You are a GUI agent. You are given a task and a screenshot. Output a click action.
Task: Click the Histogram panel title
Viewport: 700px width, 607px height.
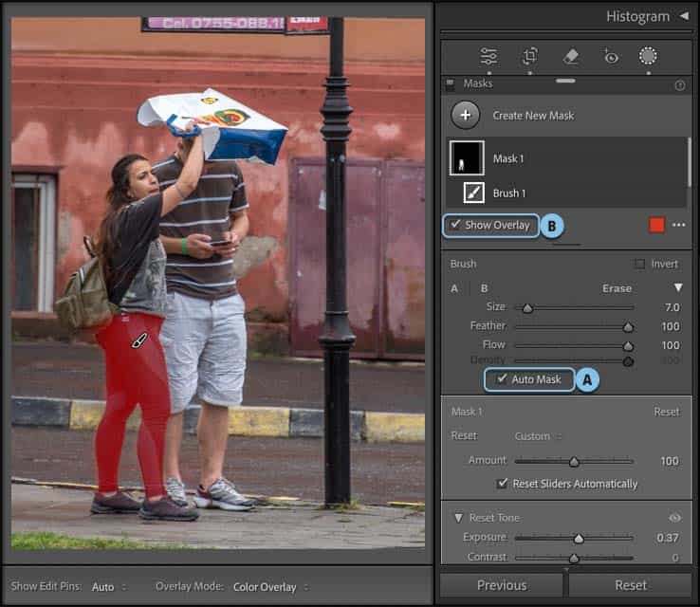(638, 16)
